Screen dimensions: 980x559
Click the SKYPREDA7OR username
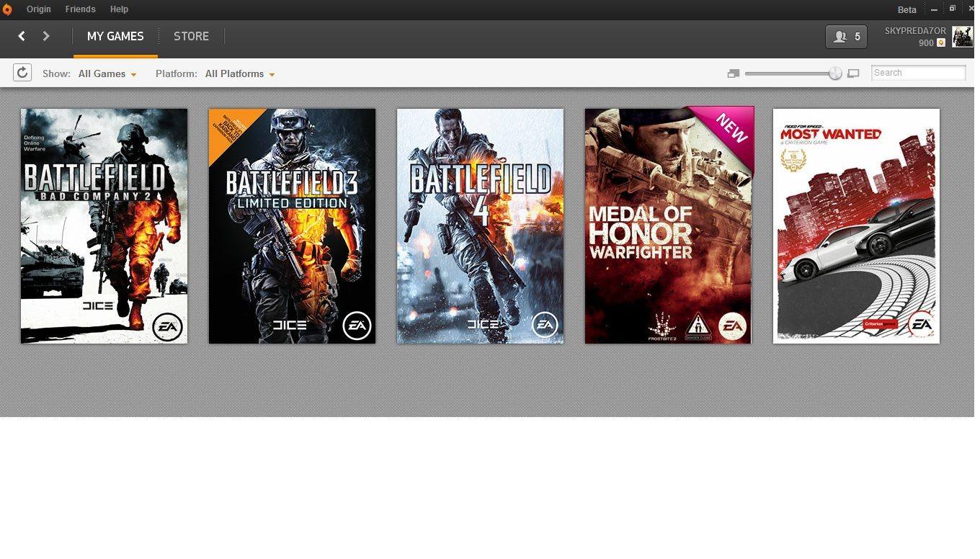(915, 31)
